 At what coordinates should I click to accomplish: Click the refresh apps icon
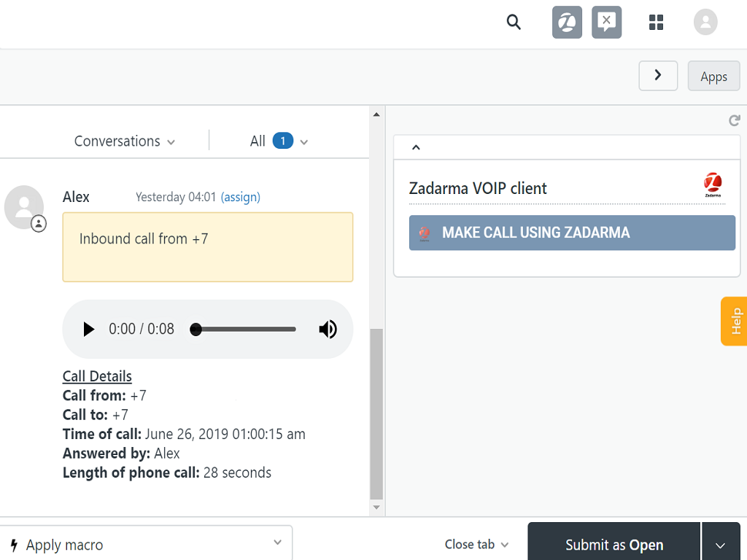click(734, 120)
